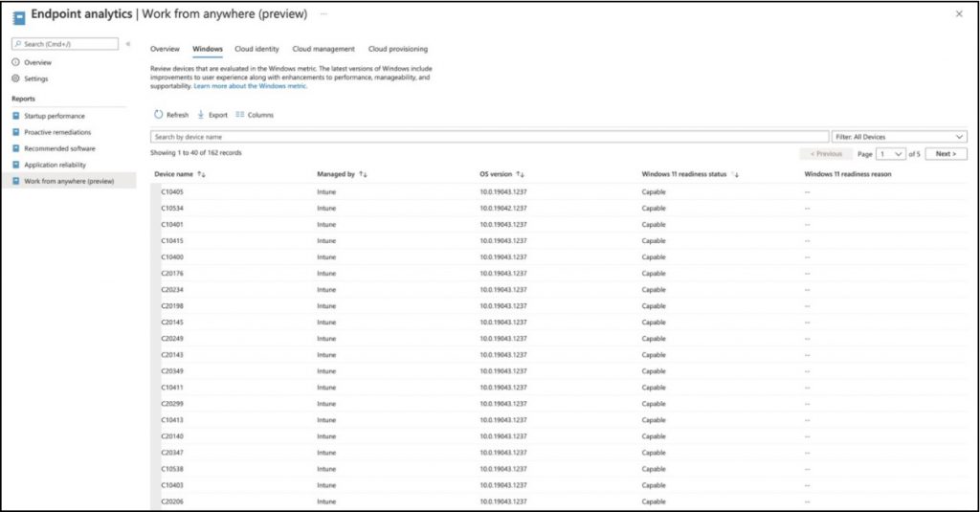Click the Windows 11 readiness reason header
This screenshot has height=512, width=980.
(x=848, y=174)
